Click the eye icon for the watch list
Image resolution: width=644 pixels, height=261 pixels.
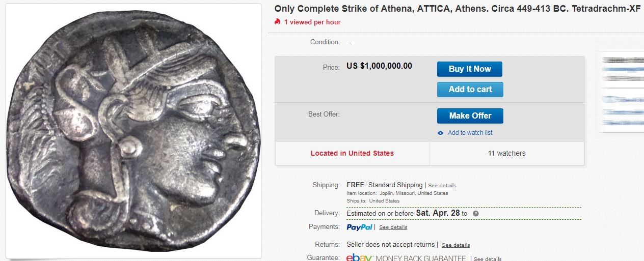pyautogui.click(x=441, y=133)
